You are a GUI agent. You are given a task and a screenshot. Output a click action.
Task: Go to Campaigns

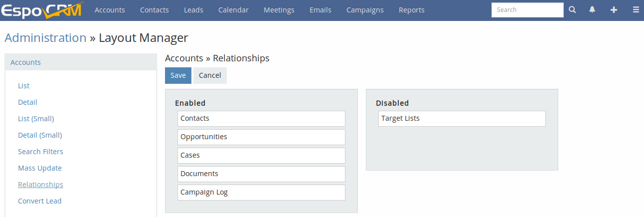(365, 10)
